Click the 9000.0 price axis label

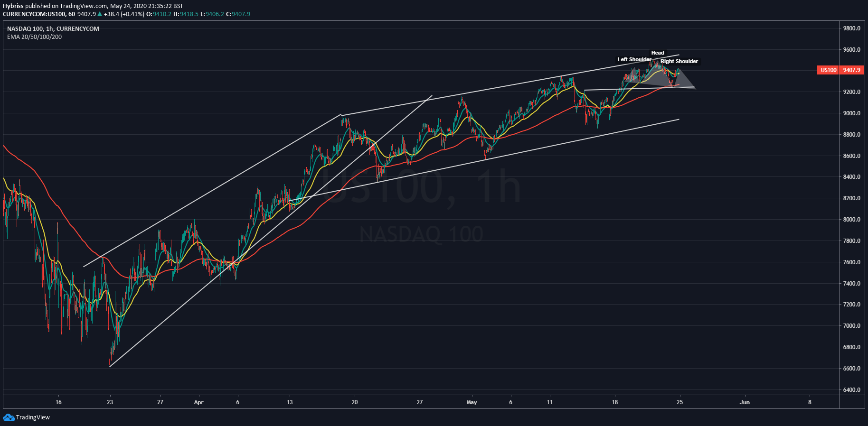coord(852,113)
